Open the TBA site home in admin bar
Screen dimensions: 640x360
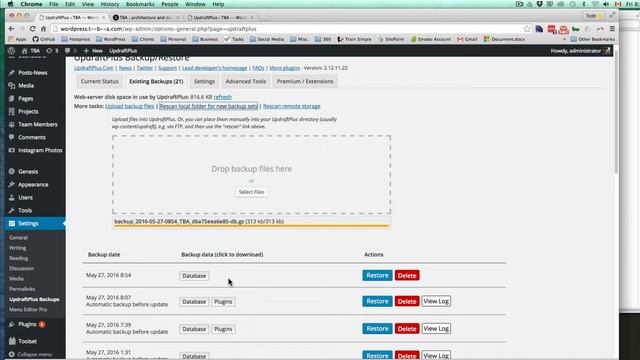click(31, 51)
